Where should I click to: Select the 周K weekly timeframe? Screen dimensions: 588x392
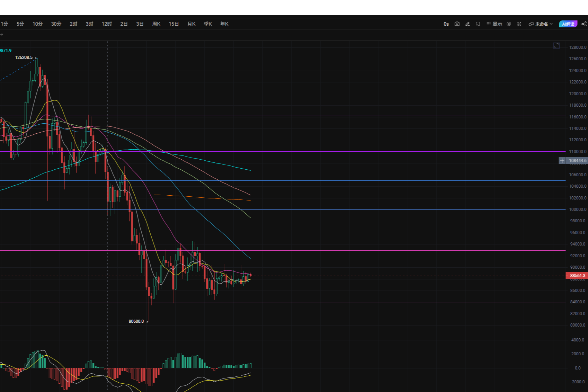tap(156, 24)
